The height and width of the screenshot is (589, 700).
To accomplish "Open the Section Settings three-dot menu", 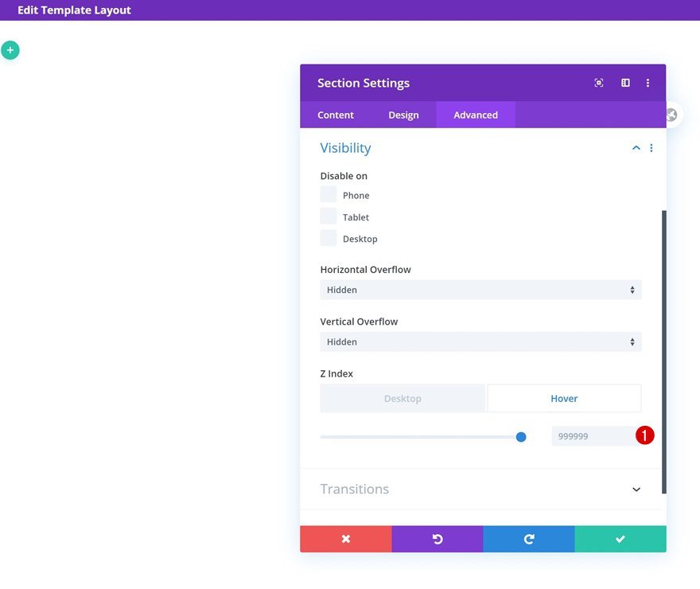I will tap(647, 83).
